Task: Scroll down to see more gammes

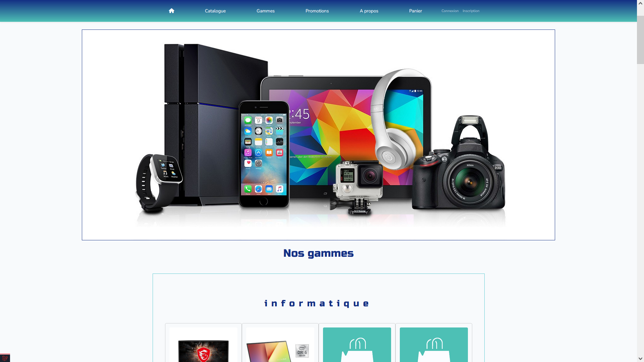Action: click(641, 358)
